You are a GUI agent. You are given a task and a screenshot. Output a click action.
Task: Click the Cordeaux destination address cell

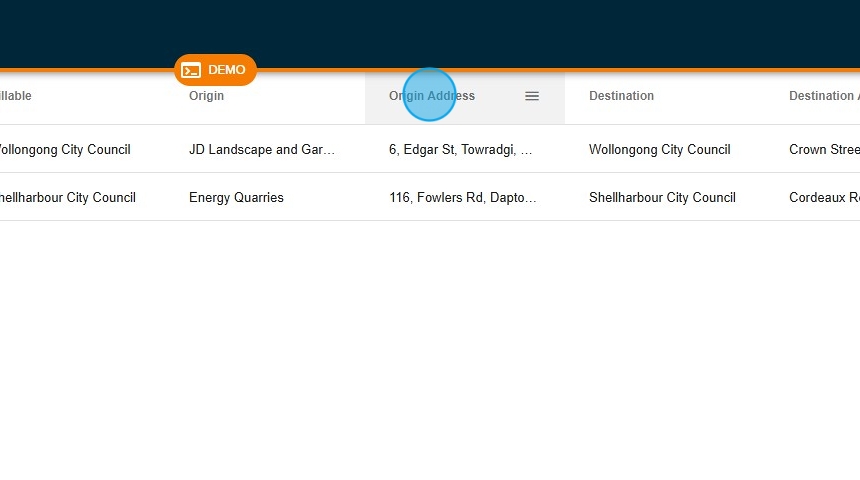(823, 198)
